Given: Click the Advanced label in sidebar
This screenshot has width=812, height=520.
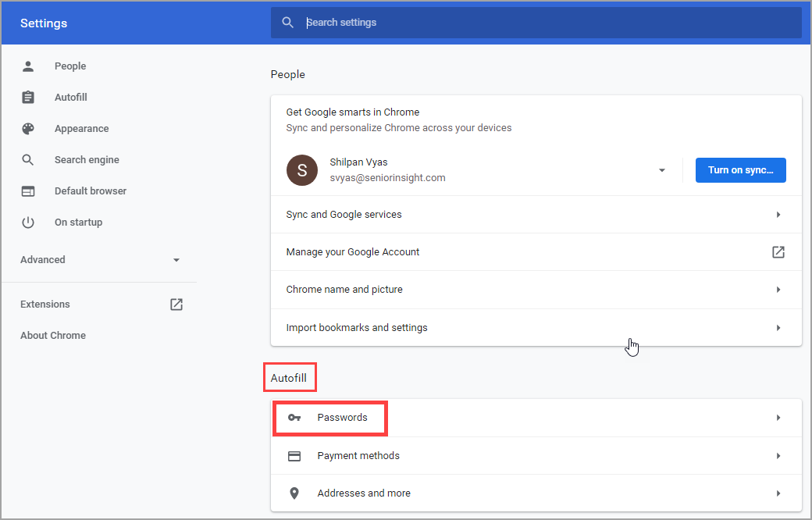Looking at the screenshot, I should coord(42,259).
